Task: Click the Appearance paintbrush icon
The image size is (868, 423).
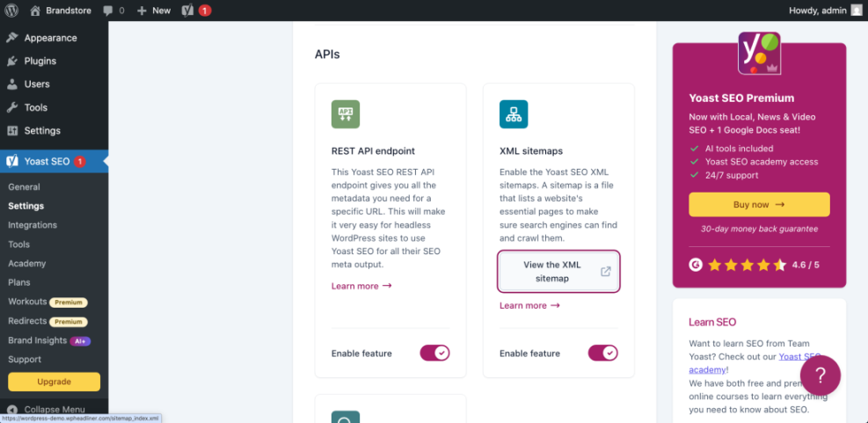Action: click(x=12, y=38)
